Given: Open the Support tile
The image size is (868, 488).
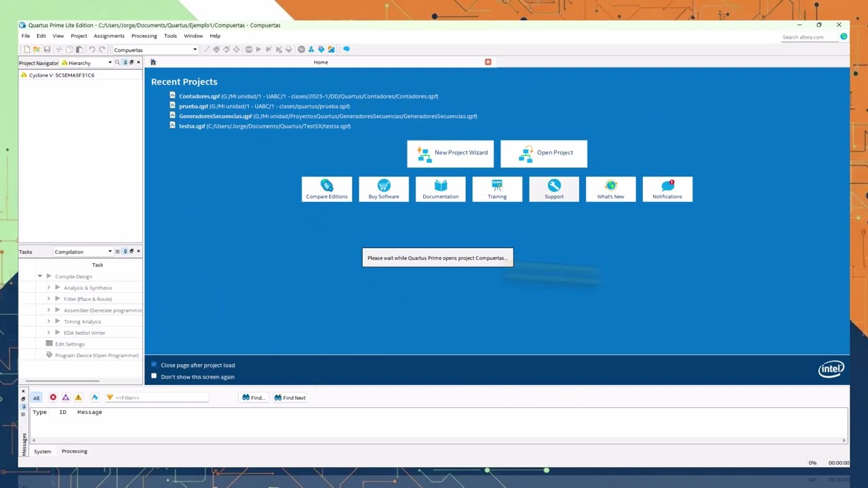Looking at the screenshot, I should [x=554, y=189].
